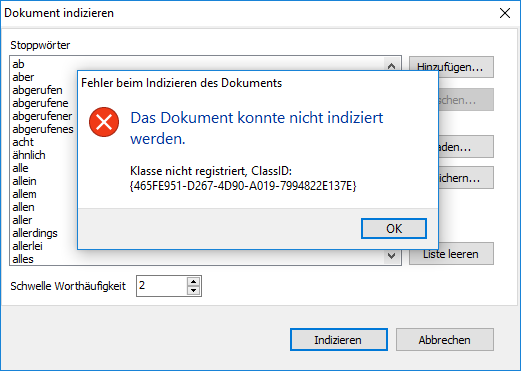Decrease the Schwelle Worthäufigkeit value
Screen dimensions: 521x371
(193, 290)
